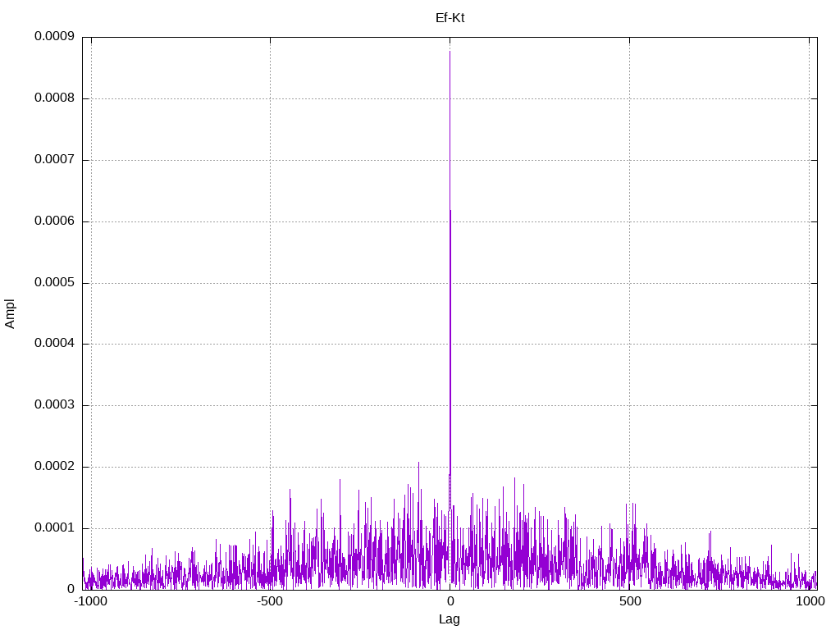Click y-axis tick value 0.0004
The image size is (840, 630).
coord(54,344)
